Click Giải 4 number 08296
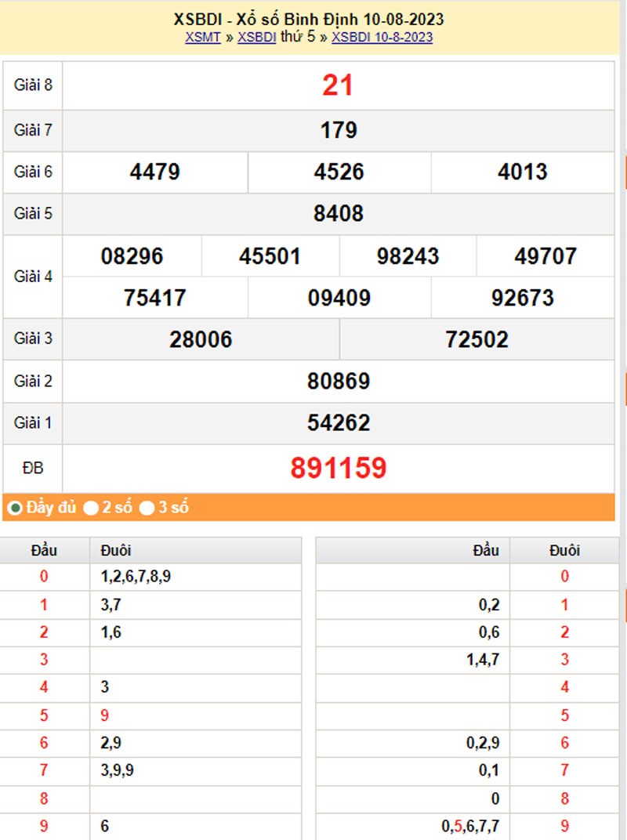Viewport: 627px width, 840px height. coord(132,256)
